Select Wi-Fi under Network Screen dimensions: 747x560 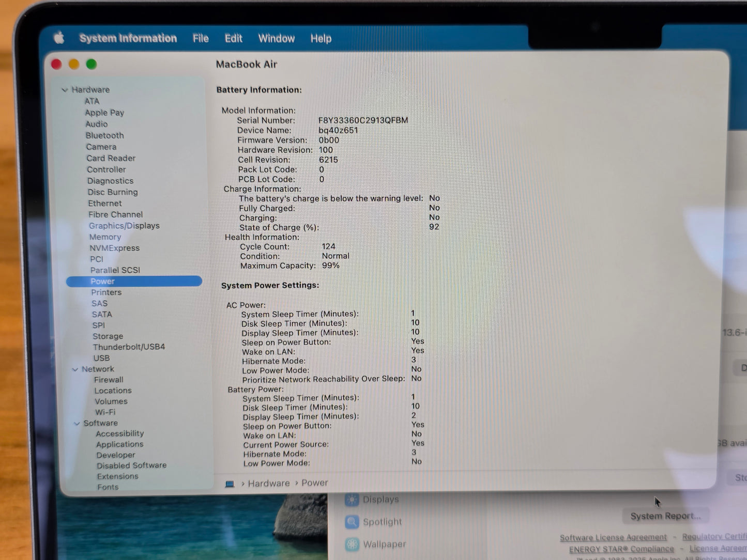point(105,412)
